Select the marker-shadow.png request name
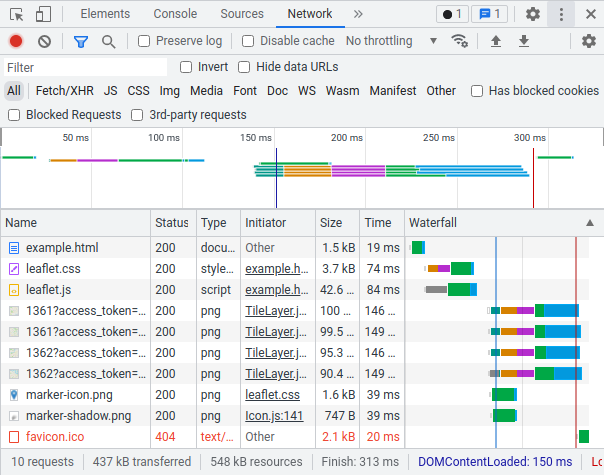 coord(79,416)
